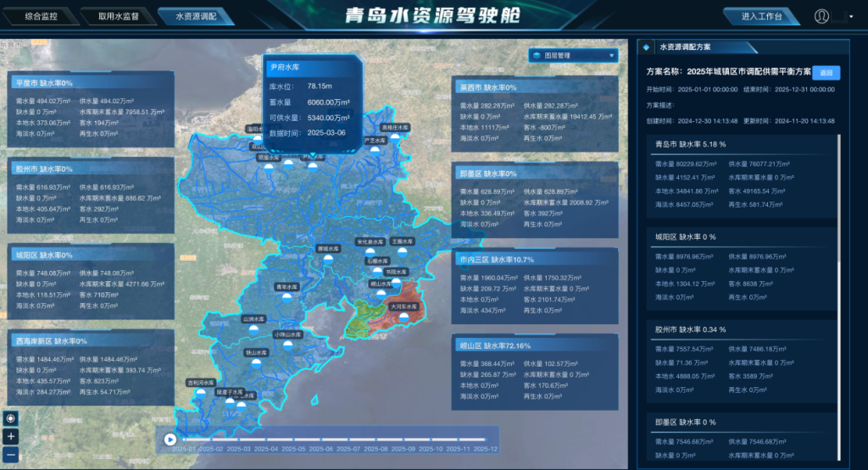Click the scheme panel vertical scrollbar
Image resolution: width=868 pixels, height=470 pixels.
[x=840, y=297]
